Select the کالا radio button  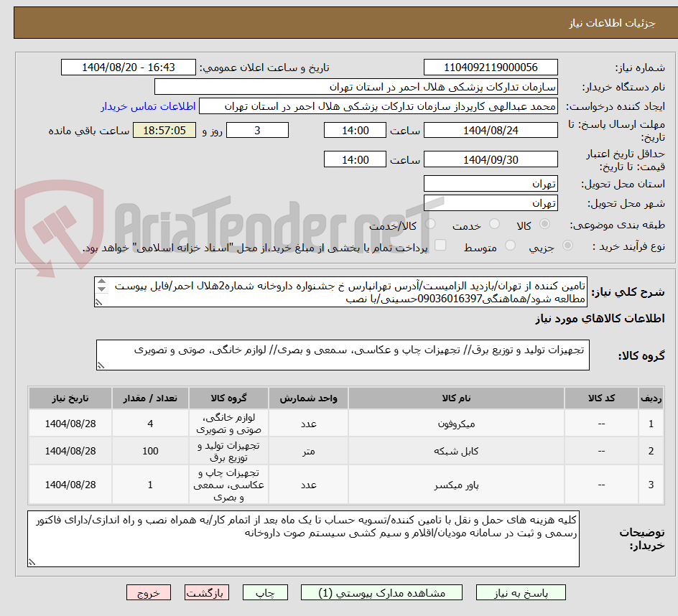545,224
